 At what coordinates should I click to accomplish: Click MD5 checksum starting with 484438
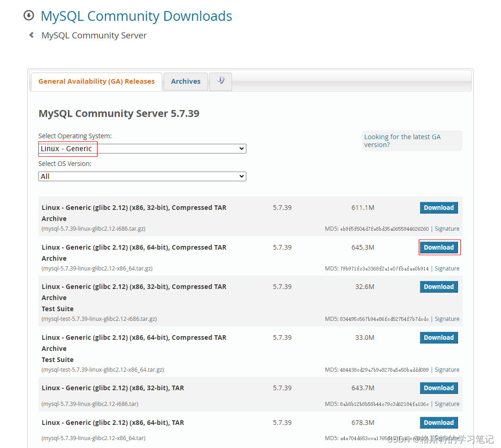pos(385,370)
